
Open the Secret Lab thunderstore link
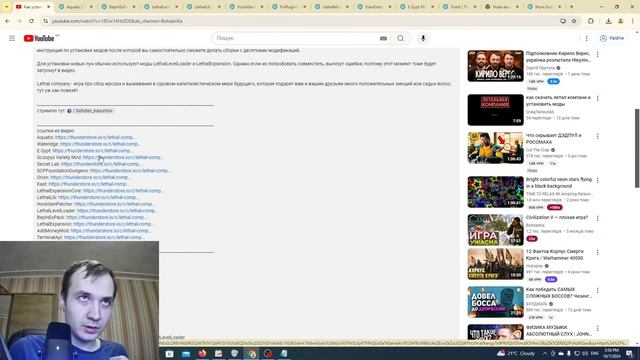[101, 164]
